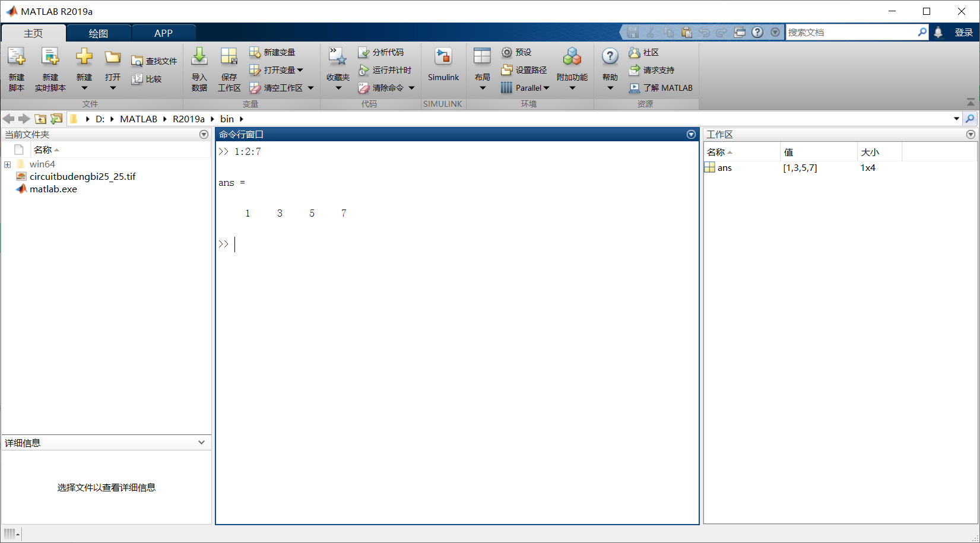This screenshot has height=543, width=980.
Task: Select the file circuitbudengbi25_25.tif
Action: (83, 177)
